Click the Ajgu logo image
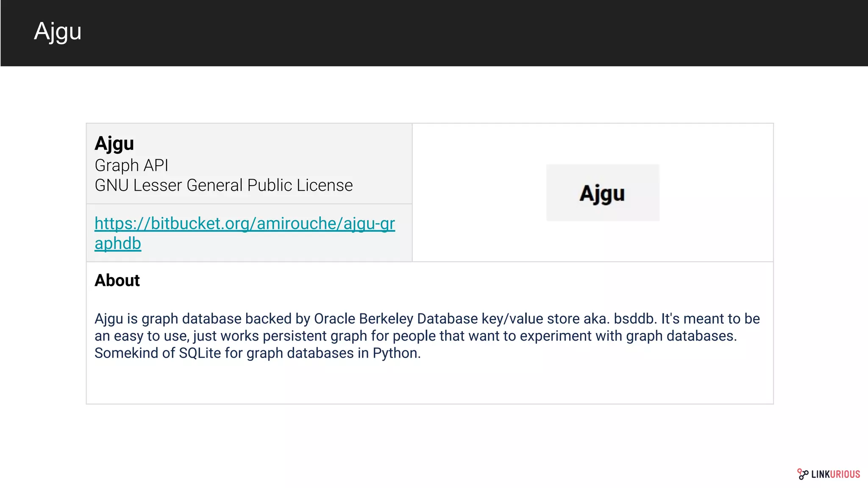This screenshot has height=488, width=868. click(603, 193)
